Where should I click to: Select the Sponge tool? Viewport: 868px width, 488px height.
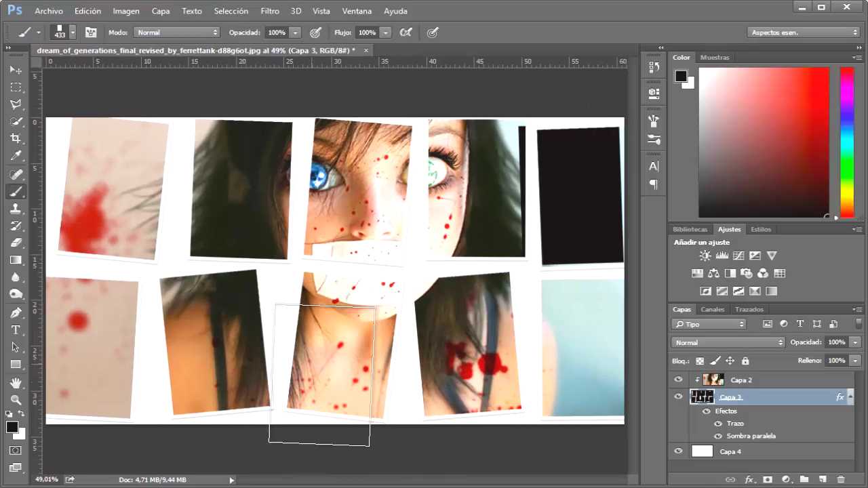pyautogui.click(x=16, y=294)
